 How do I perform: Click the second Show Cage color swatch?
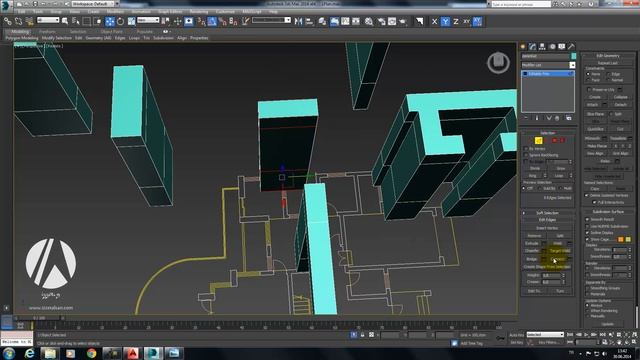coord(628,239)
